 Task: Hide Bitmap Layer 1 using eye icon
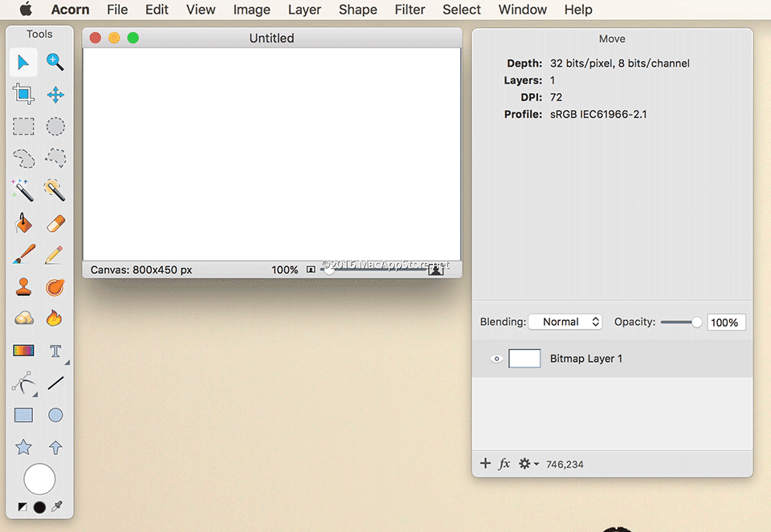[496, 359]
